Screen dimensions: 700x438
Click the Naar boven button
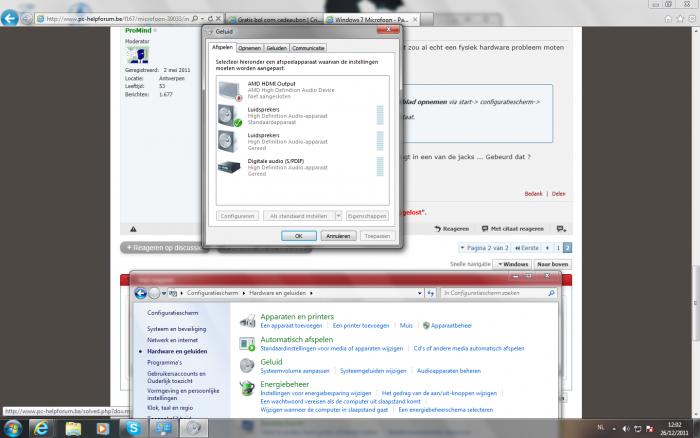pyautogui.click(x=553, y=264)
